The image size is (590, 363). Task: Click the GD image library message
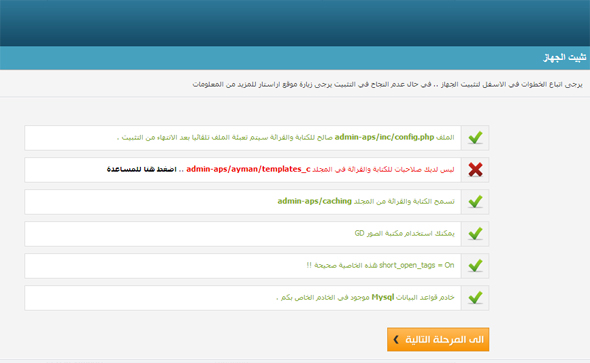tap(404, 234)
